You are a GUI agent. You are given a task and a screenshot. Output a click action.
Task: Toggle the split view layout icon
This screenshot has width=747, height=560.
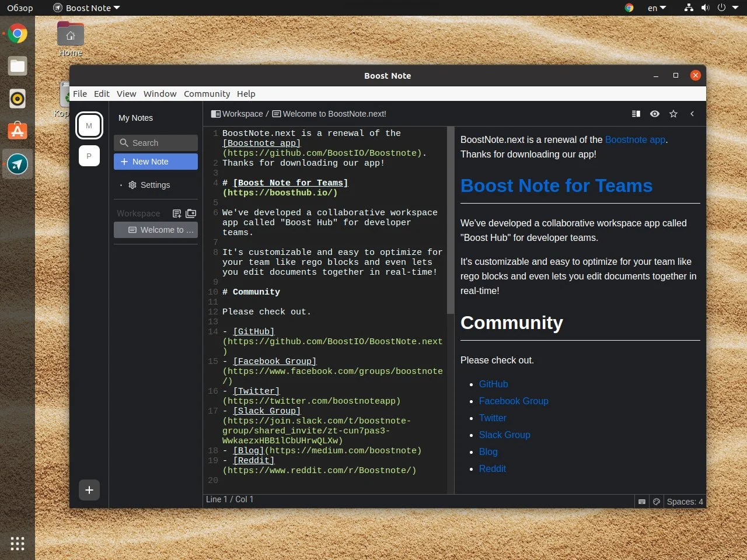(x=636, y=114)
